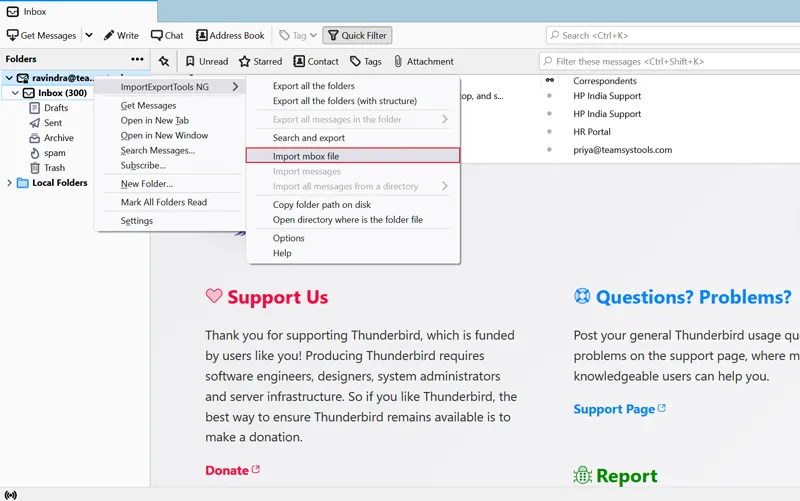The height and width of the screenshot is (501, 800).
Task: Expand the Local Folders tree
Action: point(9,183)
